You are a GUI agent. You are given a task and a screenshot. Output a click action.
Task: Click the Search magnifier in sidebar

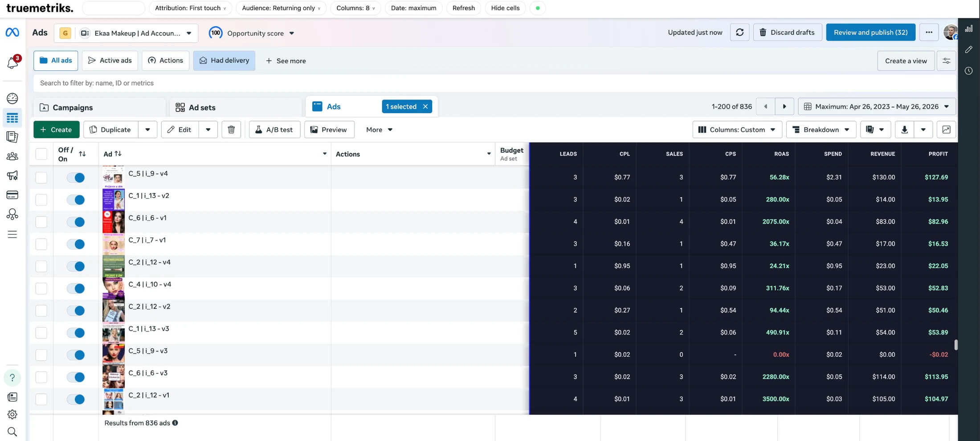[12, 432]
